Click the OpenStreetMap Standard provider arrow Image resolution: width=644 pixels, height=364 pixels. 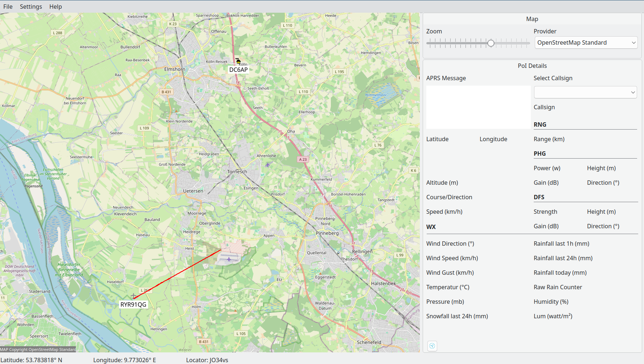click(x=633, y=42)
